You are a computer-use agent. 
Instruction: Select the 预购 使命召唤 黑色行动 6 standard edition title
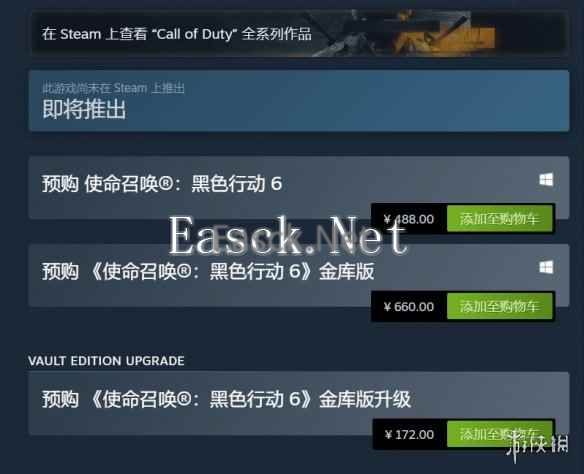[162, 184]
